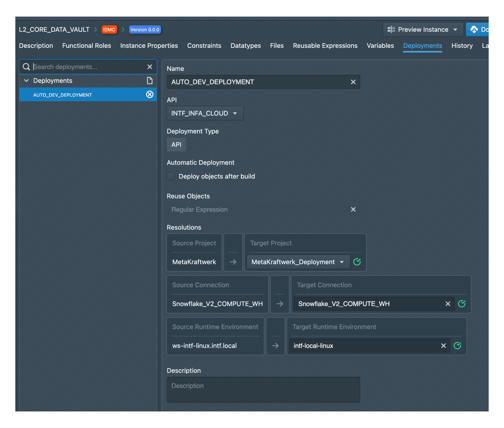Refresh the Target Connection resolution
504x428 pixels.
(x=462, y=304)
